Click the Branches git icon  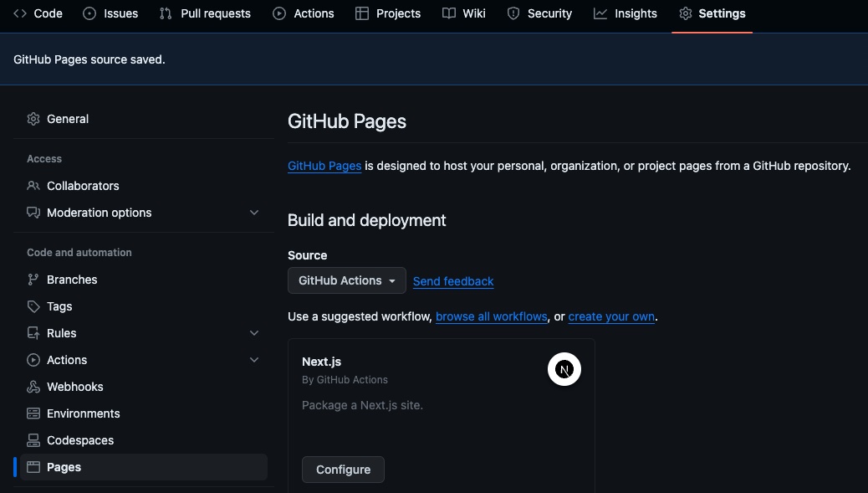tap(33, 280)
